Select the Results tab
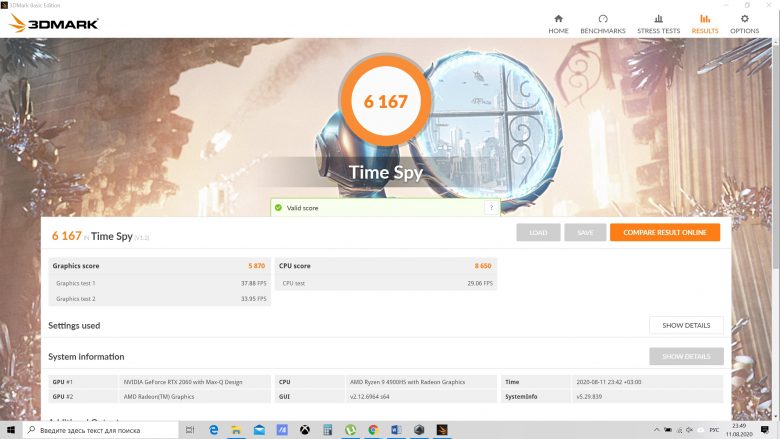780x439 pixels. 705,24
